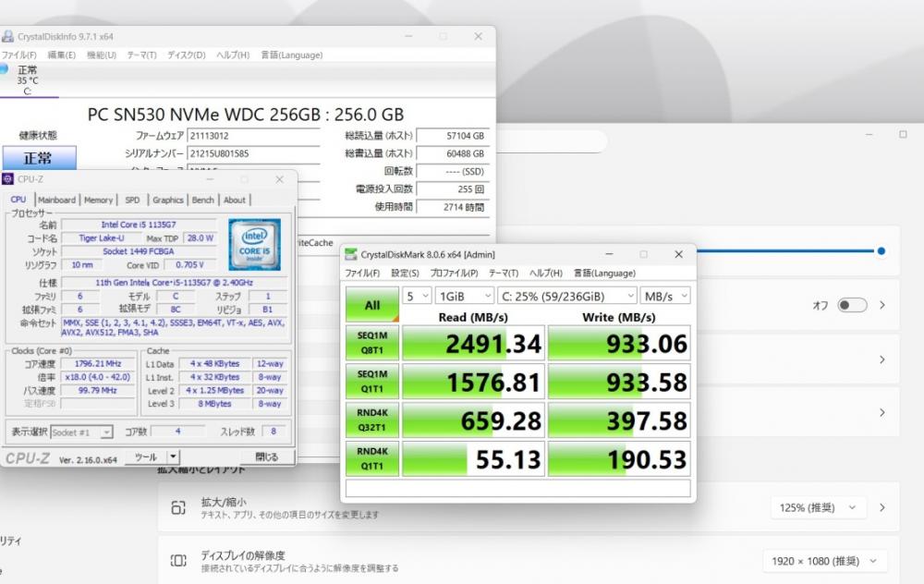The height and width of the screenshot is (584, 924).
Task: Run the SEQ1M Q1T1 test
Action: (371, 382)
